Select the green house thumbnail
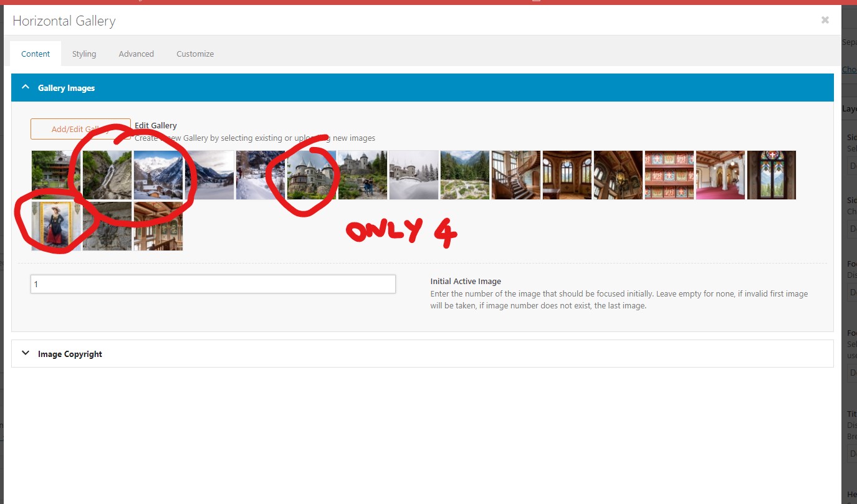 pos(56,175)
